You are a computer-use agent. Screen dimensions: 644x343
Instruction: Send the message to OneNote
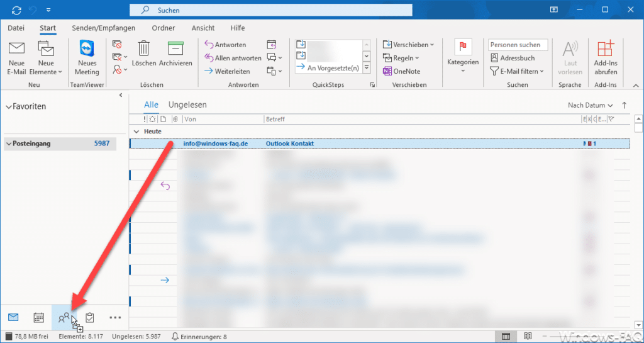click(x=401, y=71)
